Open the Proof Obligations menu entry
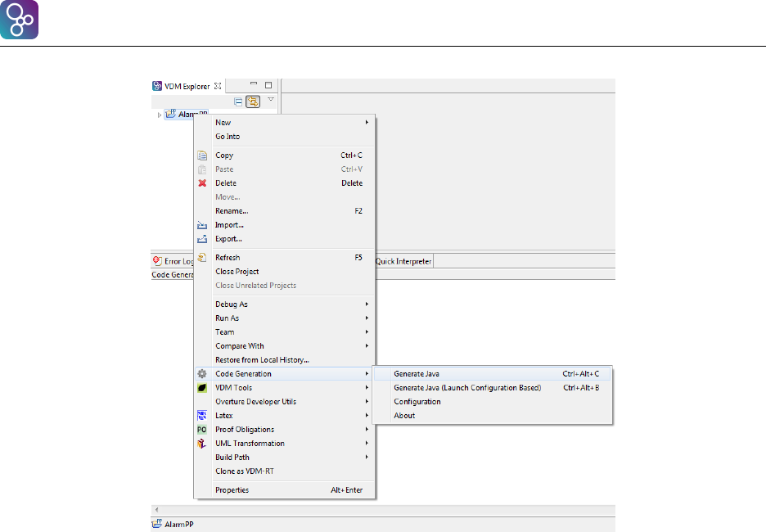Viewport: 766px width, 532px height. 285,430
